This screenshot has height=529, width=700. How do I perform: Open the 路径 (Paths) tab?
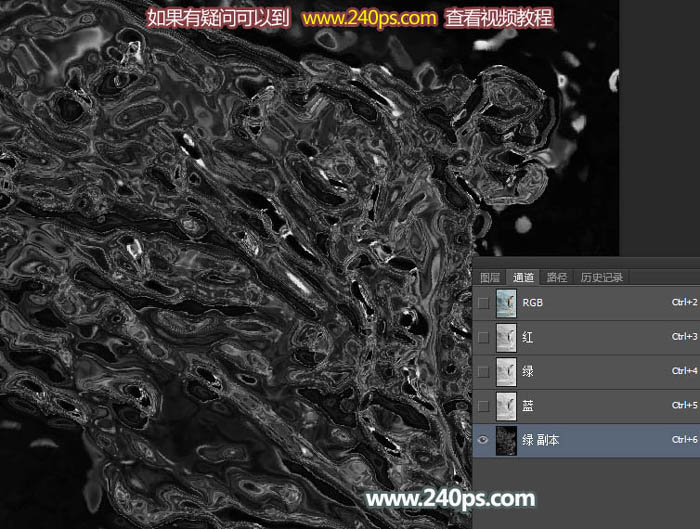click(556, 278)
